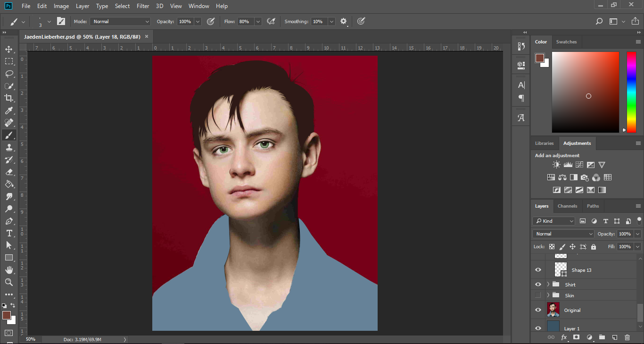Select the Move tool

click(9, 49)
